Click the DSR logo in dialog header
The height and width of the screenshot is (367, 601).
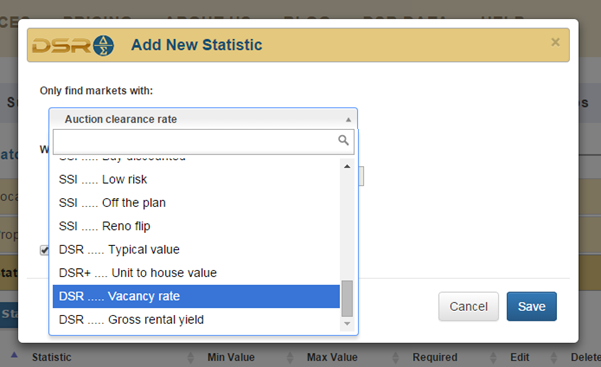pyautogui.click(x=73, y=45)
